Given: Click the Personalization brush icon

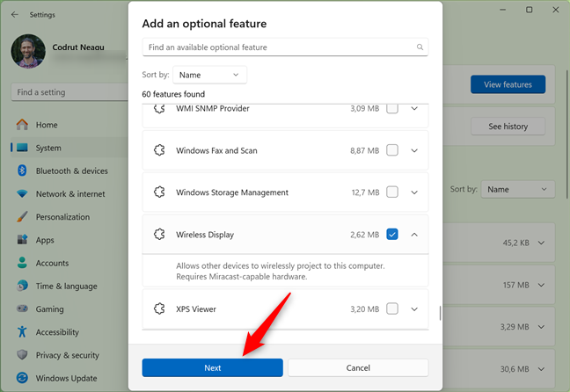Looking at the screenshot, I should 22,216.
